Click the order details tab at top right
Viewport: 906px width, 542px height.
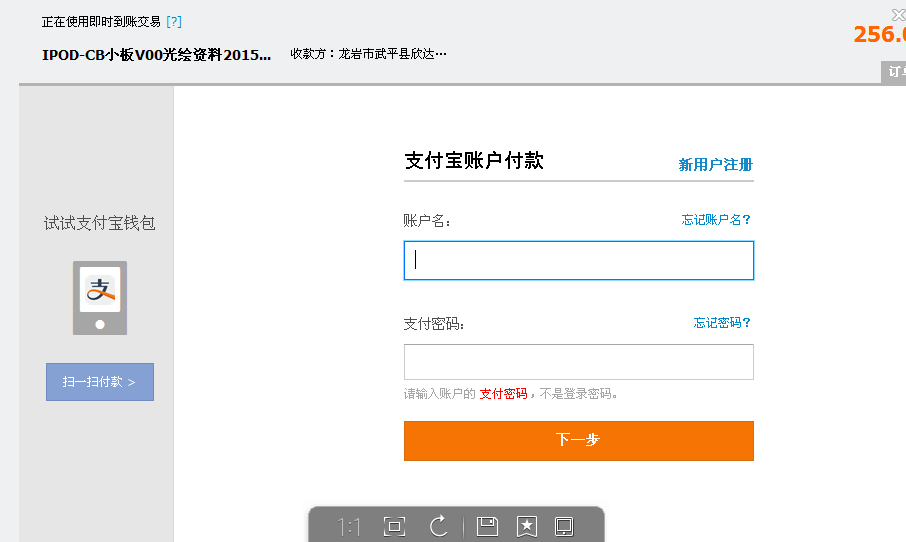(894, 72)
